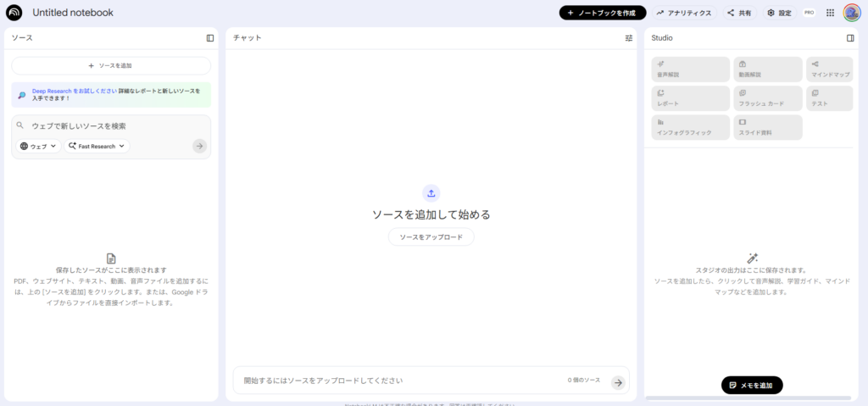
Task: Open the Google apps grid icon
Action: coord(830,13)
